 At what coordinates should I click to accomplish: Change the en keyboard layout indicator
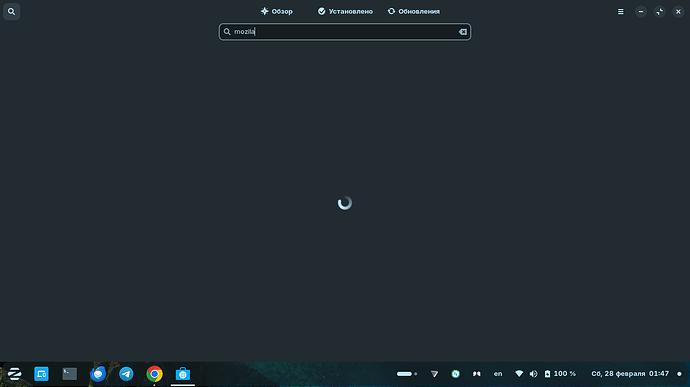tap(498, 374)
